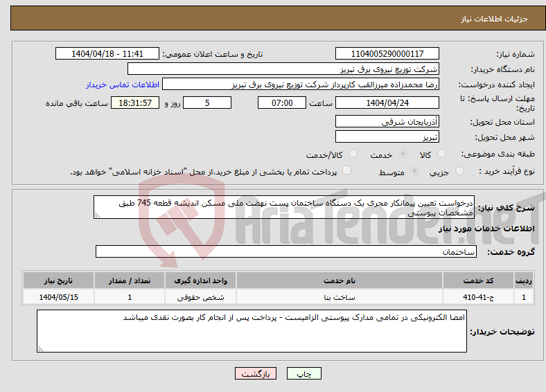
Task: Click the need date cell 1404/05/15
Action: (x=58, y=297)
